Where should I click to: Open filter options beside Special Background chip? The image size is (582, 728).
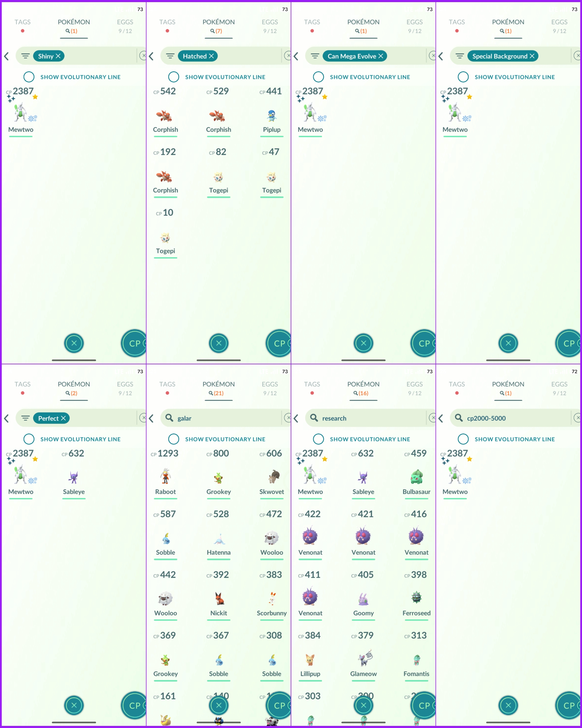[x=460, y=56]
